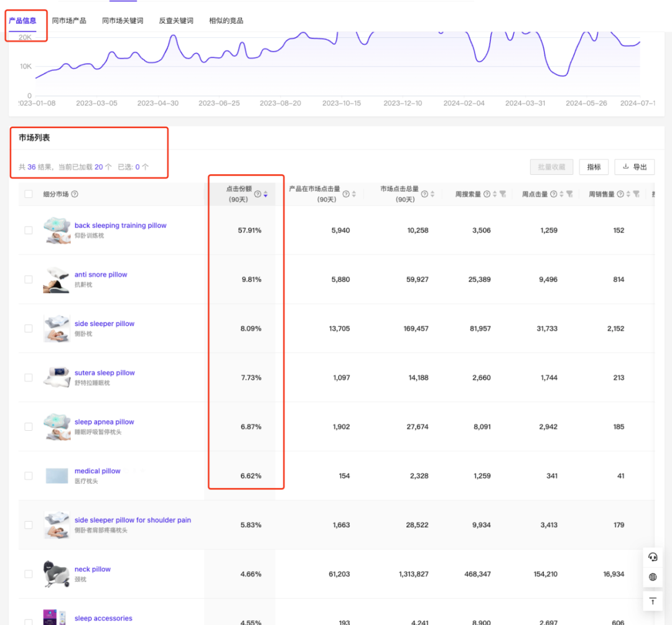Click back-to-top arrow icon
Viewport: 672px width, 625px height.
point(653,601)
